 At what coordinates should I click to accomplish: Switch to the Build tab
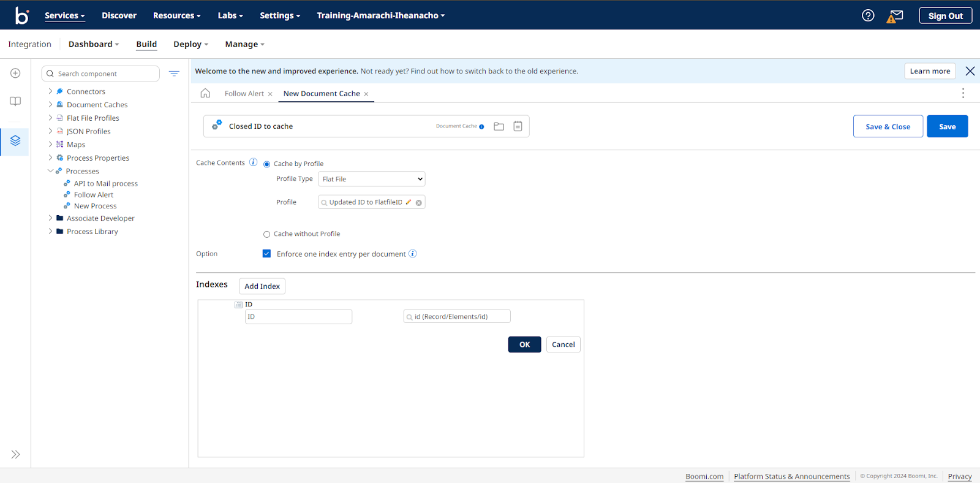[146, 44]
